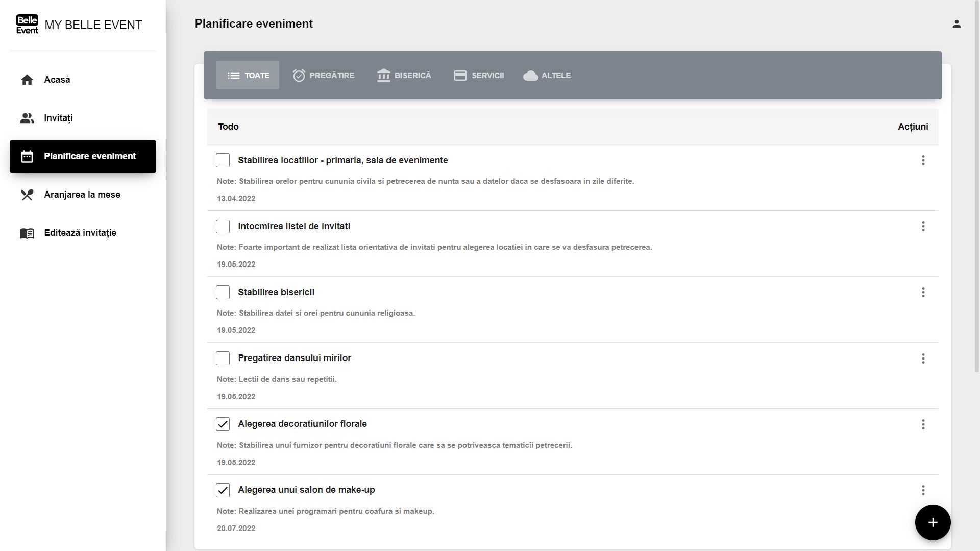Click the book icon for Editează invitație
Viewport: 980px width, 551px height.
(27, 233)
